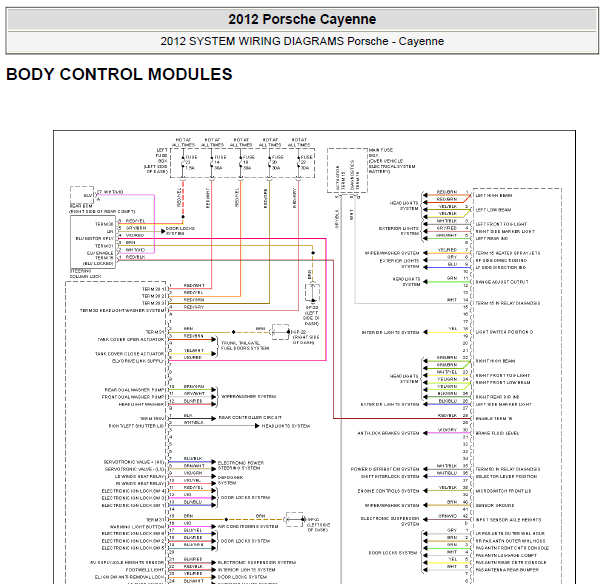This screenshot has height=584, width=602.
Task: Select the '2012 SYSTEM WIRING DIAGRAMS' subtitle line
Action: pyautogui.click(x=302, y=41)
